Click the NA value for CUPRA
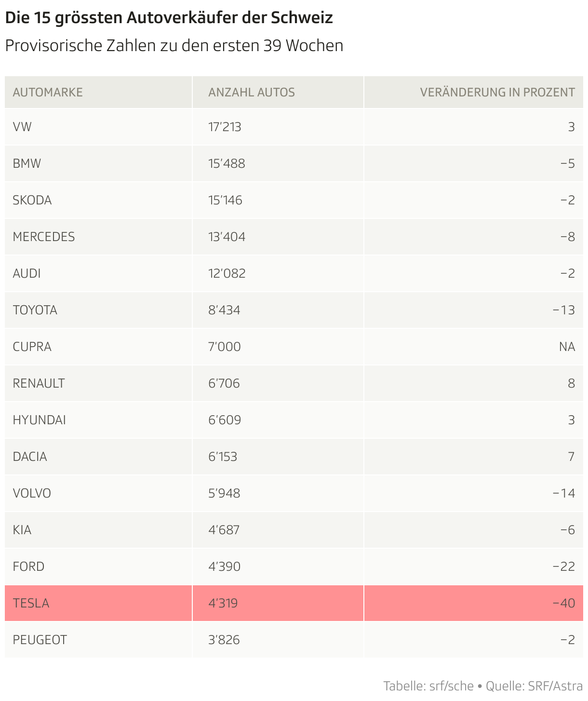Screen dimensions: 588x701 pos(567,347)
